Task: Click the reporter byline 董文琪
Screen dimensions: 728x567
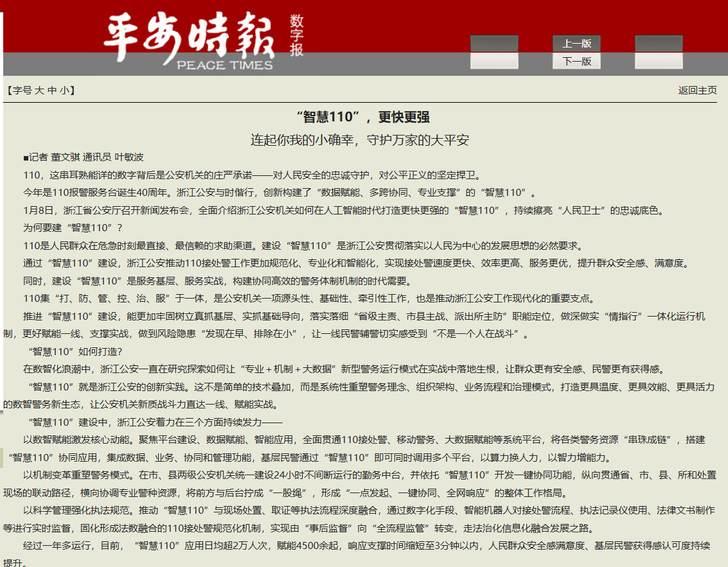Action: 65,157
